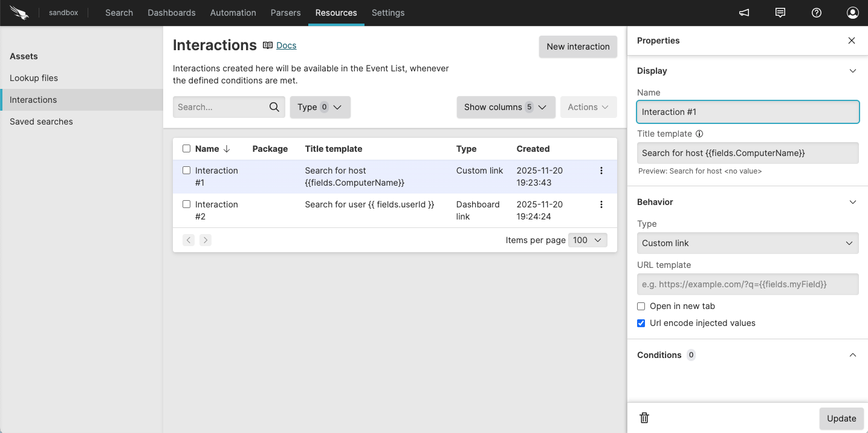Open the Custom link type dropdown

748,243
